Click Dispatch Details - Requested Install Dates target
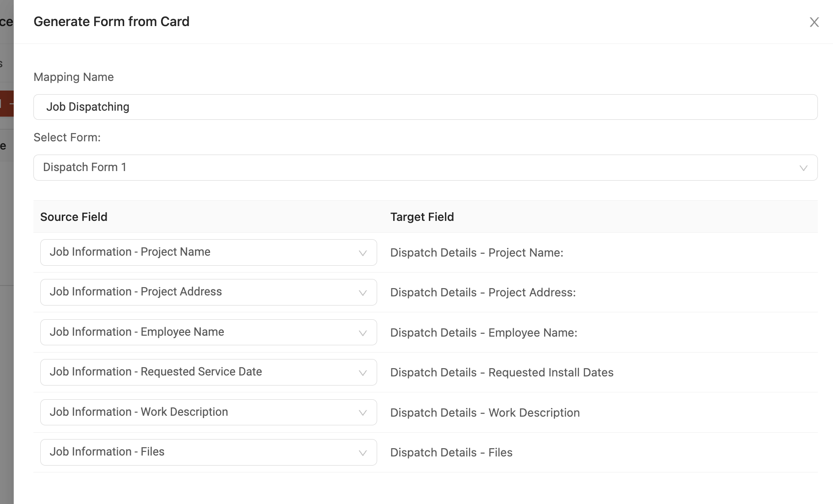Image resolution: width=833 pixels, height=504 pixels. (502, 373)
